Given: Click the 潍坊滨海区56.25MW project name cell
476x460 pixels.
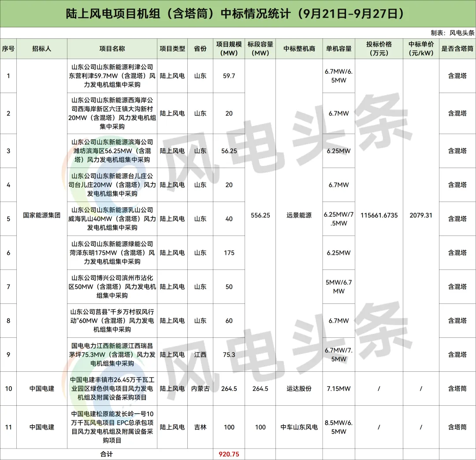Looking at the screenshot, I should point(112,151).
